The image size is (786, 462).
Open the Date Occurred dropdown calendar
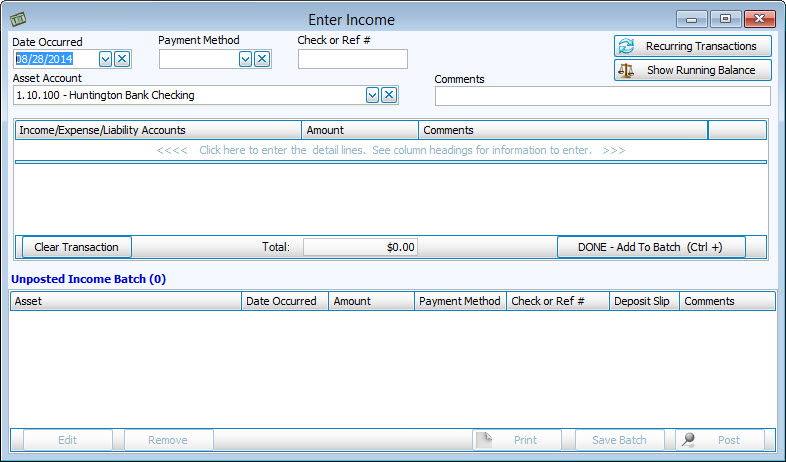click(105, 59)
